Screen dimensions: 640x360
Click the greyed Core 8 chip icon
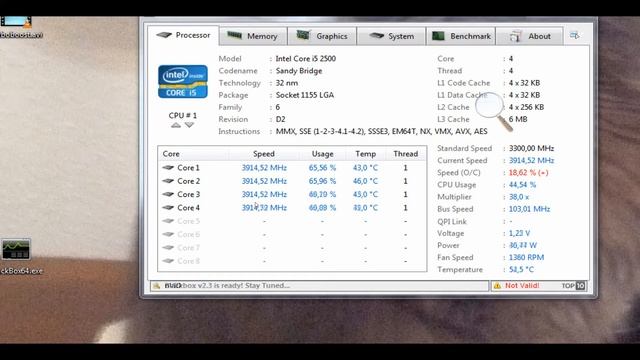pos(168,261)
